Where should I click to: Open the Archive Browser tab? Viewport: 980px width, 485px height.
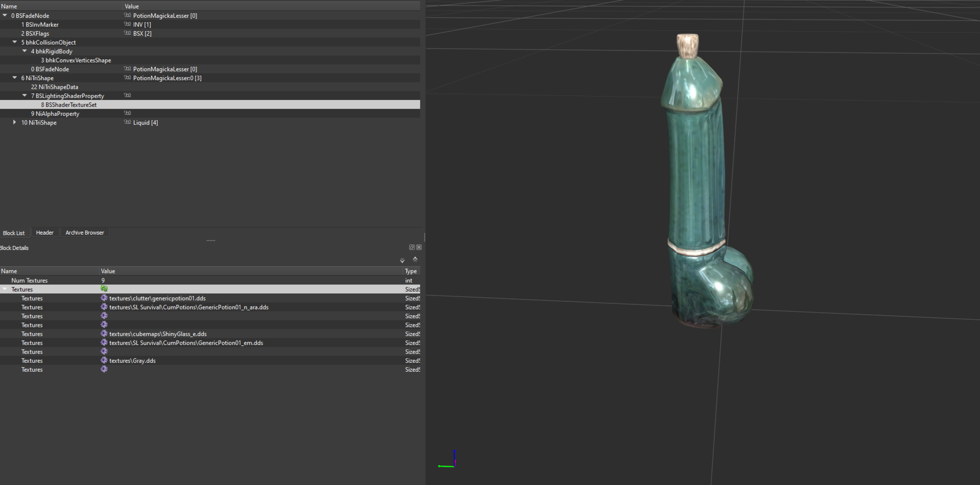coord(85,233)
